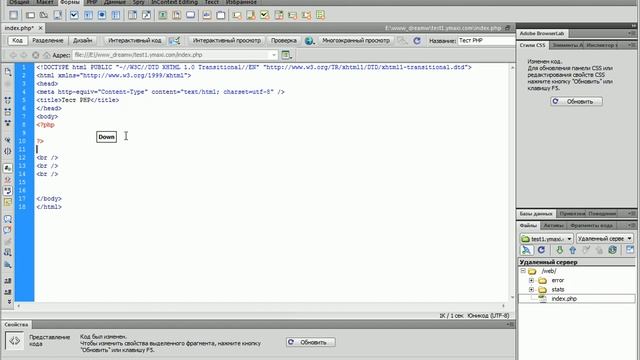The width and height of the screenshot is (640, 360).
Task: Switch to the InContext Editing insert tab
Action: (175, 2)
